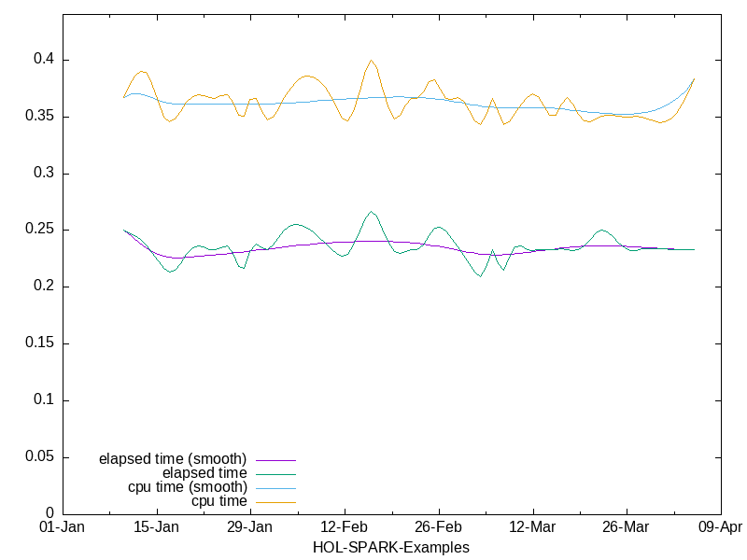Select the green legend line sample
The image size is (747, 560).
pyautogui.click(x=275, y=473)
